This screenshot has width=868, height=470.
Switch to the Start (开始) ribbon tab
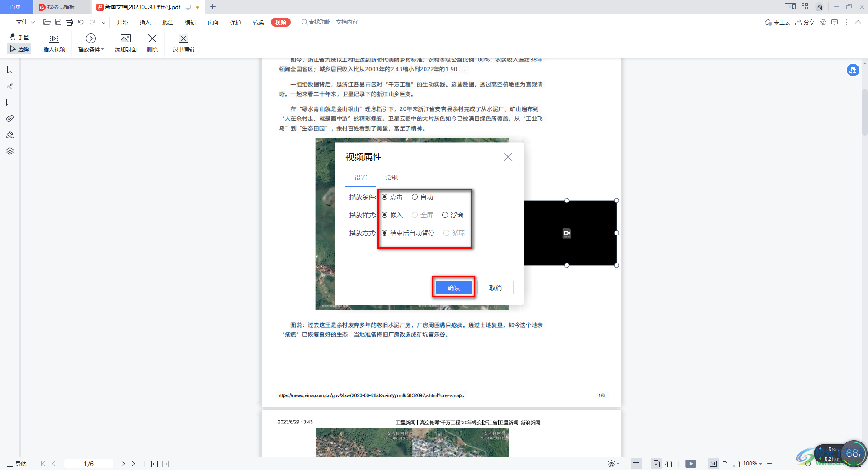pos(123,22)
